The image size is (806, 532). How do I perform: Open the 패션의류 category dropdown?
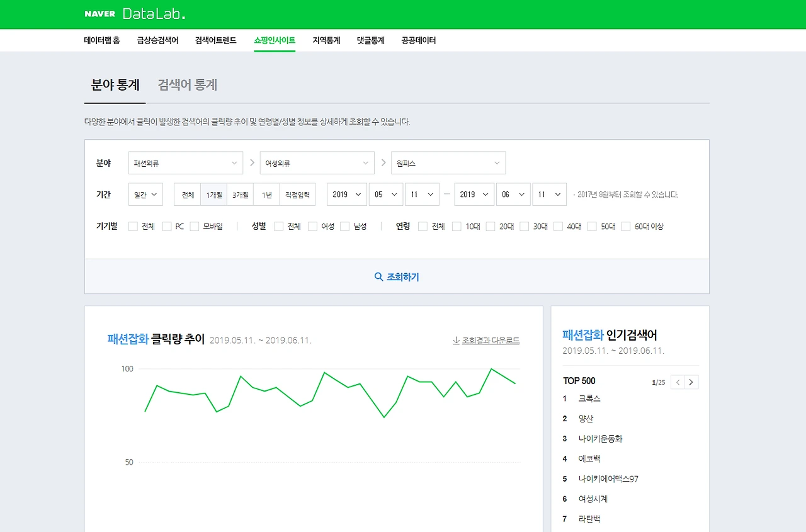tap(185, 162)
